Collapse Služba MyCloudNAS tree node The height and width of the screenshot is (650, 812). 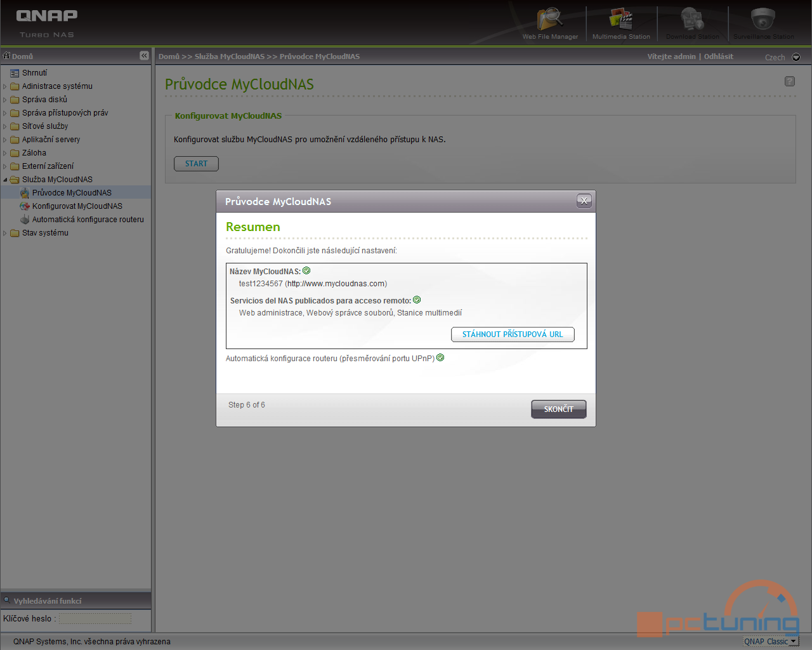pyautogui.click(x=5, y=180)
